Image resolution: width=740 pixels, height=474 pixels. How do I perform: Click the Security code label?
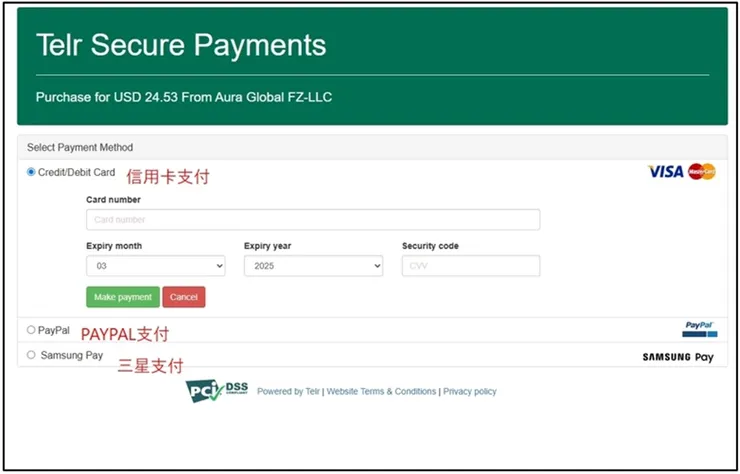coord(430,246)
